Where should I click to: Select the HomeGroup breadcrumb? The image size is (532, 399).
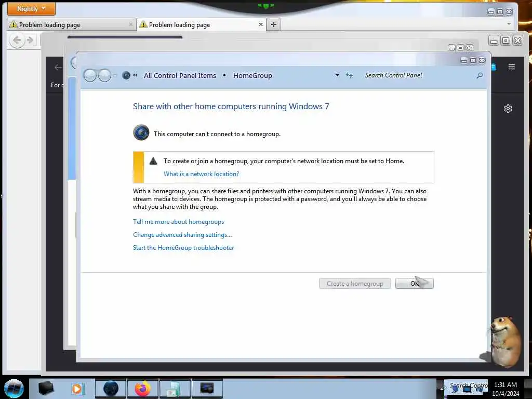click(x=252, y=75)
